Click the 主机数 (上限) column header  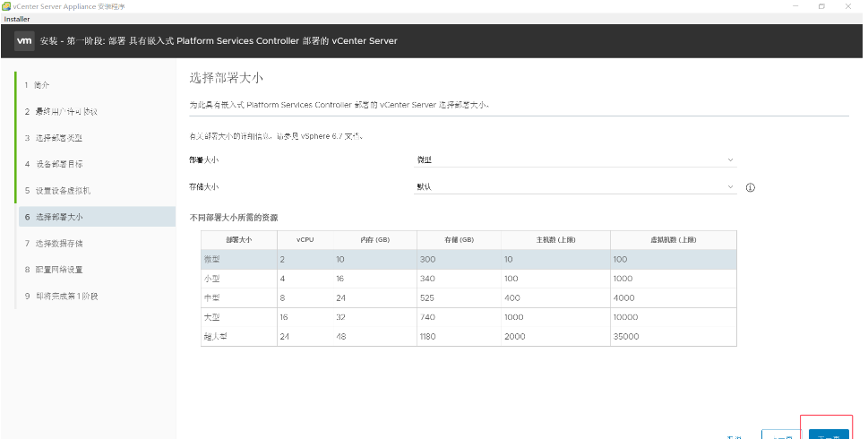coord(555,240)
